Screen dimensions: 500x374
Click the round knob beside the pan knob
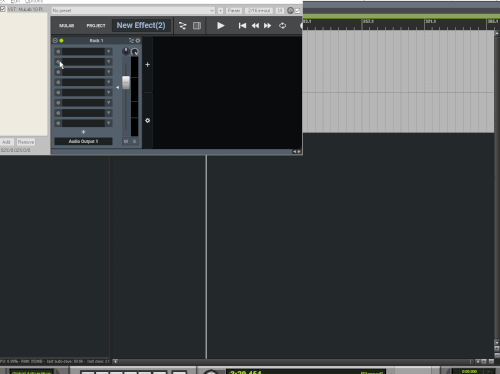pos(135,52)
